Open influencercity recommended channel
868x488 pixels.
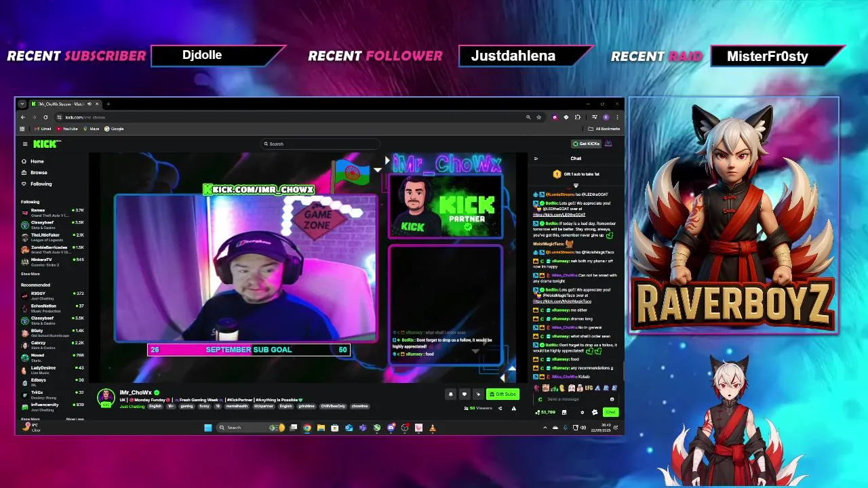point(52,407)
